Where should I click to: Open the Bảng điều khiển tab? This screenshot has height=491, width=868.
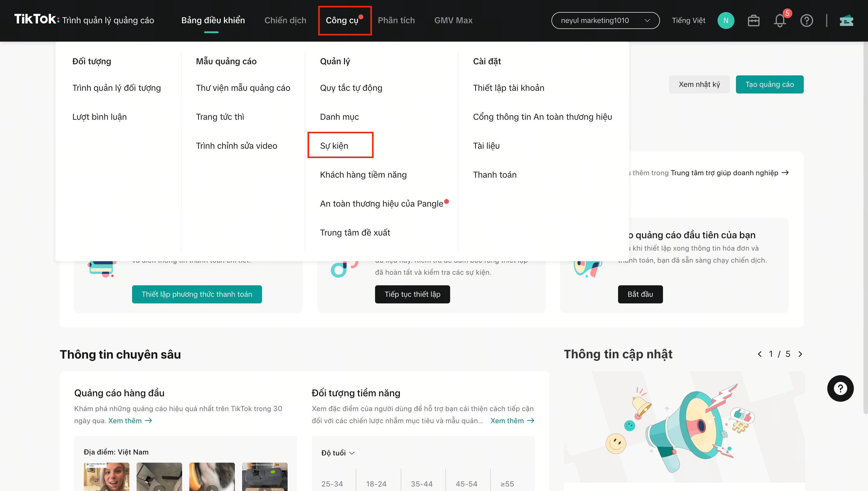point(213,21)
